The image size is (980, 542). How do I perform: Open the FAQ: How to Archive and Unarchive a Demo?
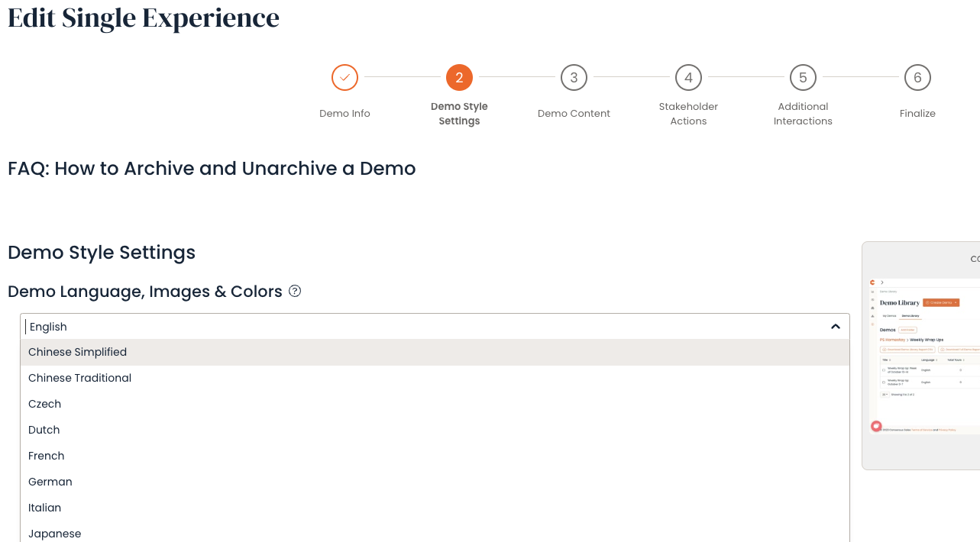pyautogui.click(x=212, y=169)
